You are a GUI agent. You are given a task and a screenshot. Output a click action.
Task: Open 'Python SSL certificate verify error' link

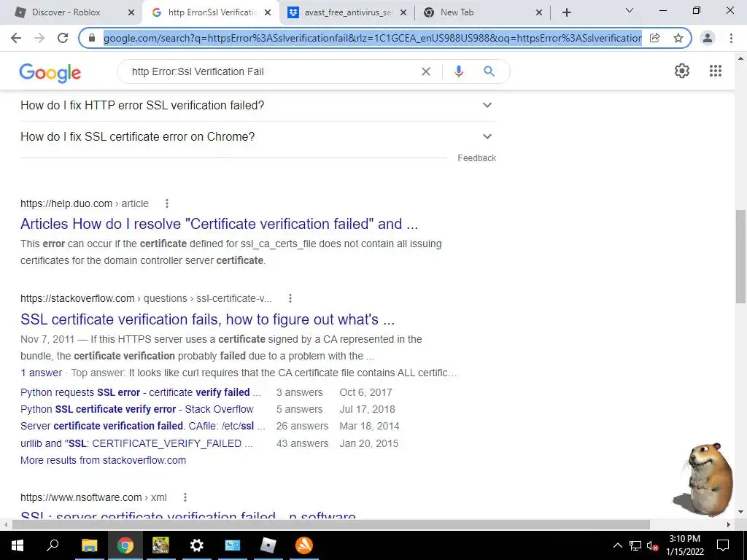(x=136, y=410)
